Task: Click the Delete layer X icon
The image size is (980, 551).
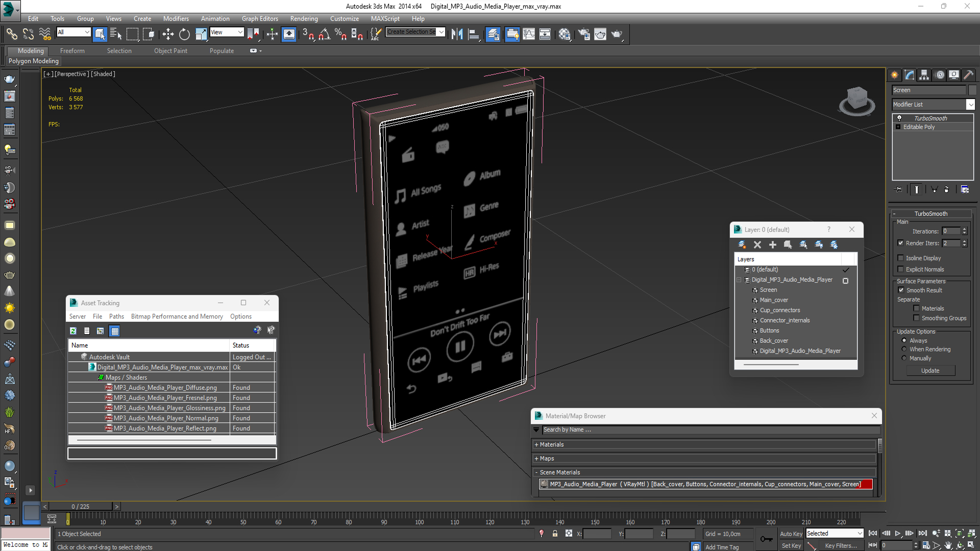Action: click(x=757, y=245)
